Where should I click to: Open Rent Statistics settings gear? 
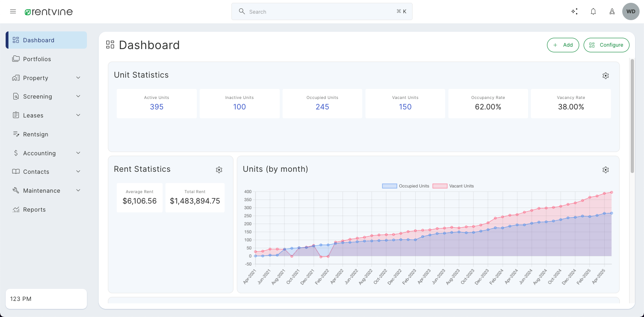tap(219, 170)
